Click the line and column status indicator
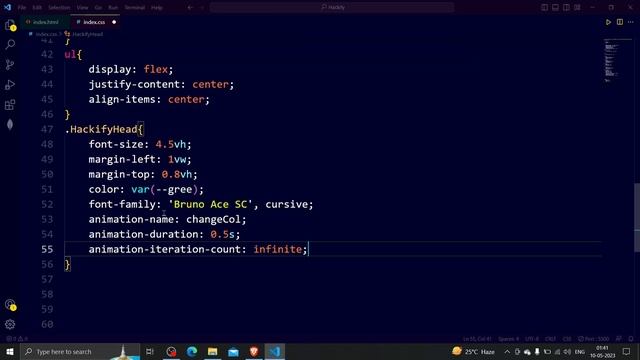Viewport: 640px width, 360px height. point(477,339)
